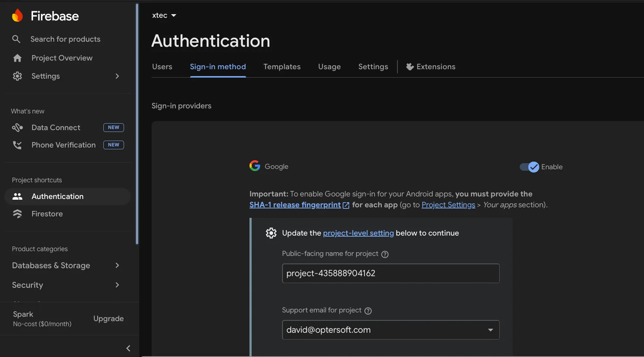This screenshot has width=644, height=357.
Task: Expand the Security category
Action: (117, 285)
